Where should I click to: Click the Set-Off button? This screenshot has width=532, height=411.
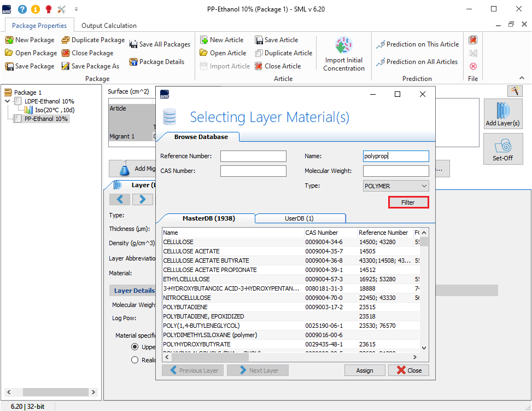pos(502,149)
